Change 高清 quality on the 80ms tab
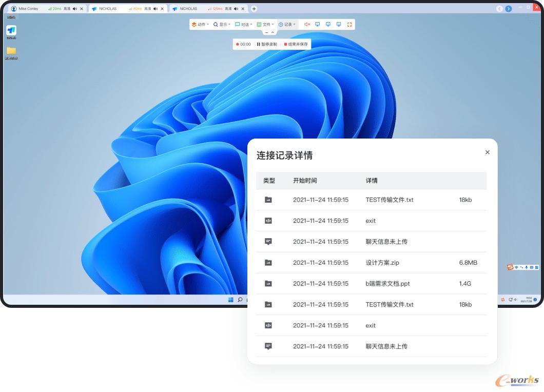The height and width of the screenshot is (392, 544). pyautogui.click(x=147, y=9)
